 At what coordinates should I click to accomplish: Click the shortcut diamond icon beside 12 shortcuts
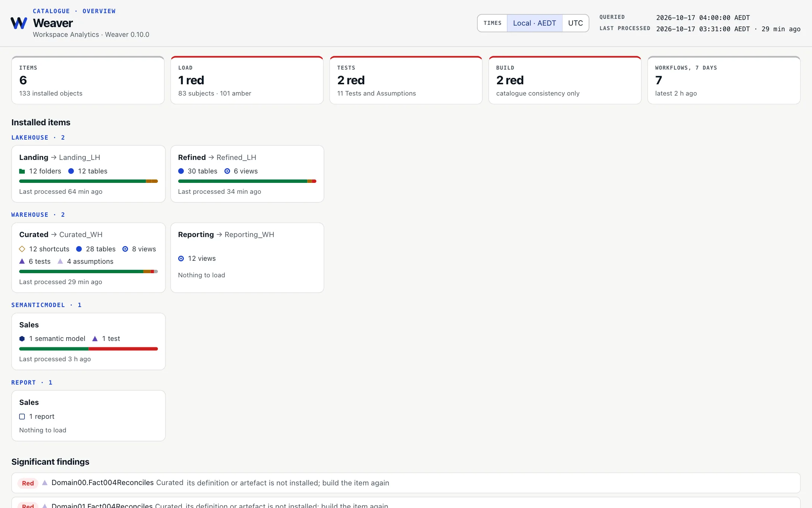[22, 249]
